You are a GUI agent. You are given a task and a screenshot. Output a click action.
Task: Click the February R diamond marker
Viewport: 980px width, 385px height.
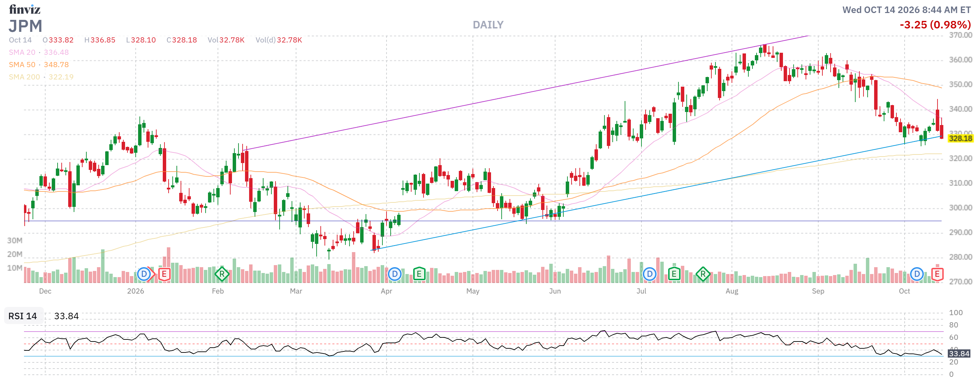point(222,274)
